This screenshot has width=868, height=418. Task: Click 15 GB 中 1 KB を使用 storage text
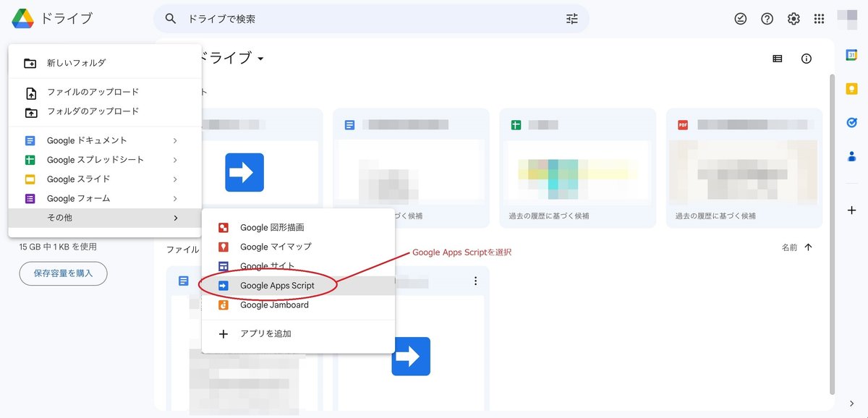(x=58, y=247)
